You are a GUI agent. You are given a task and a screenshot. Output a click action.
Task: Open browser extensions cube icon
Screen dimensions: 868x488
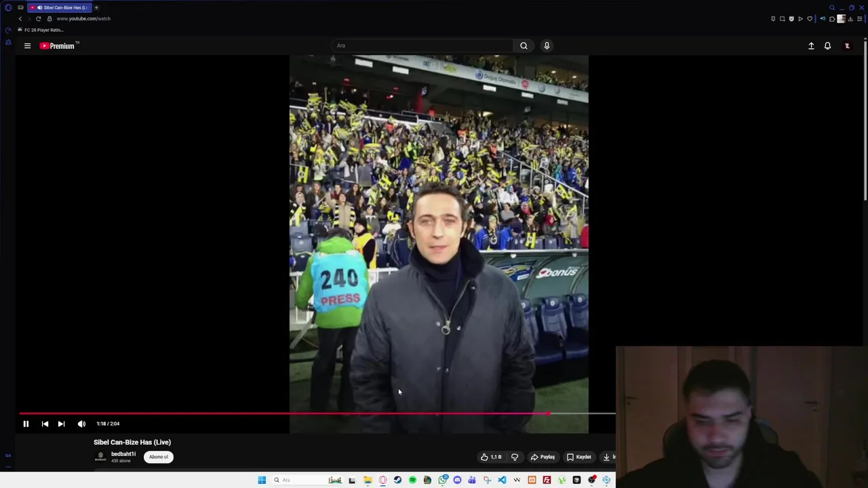[x=832, y=18]
